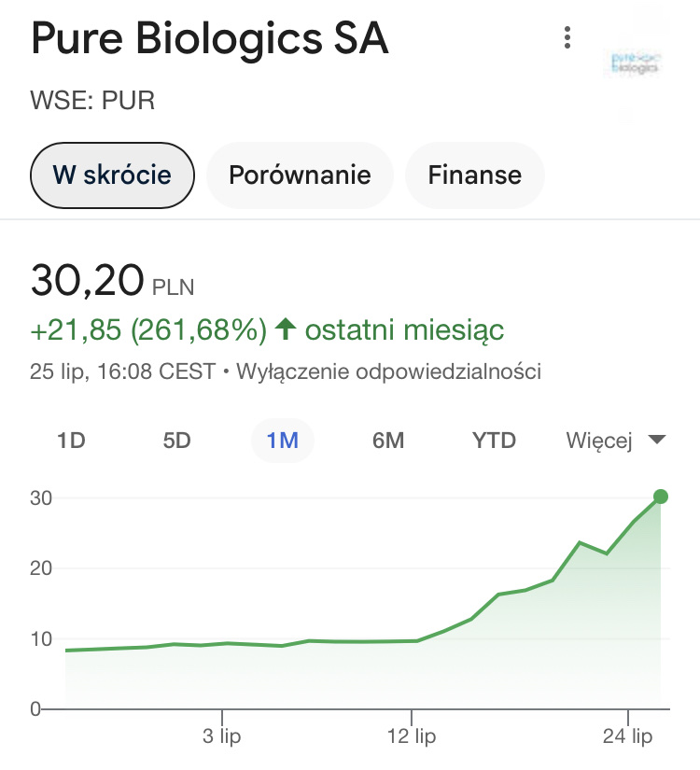Switch chart to 6M range

point(388,441)
